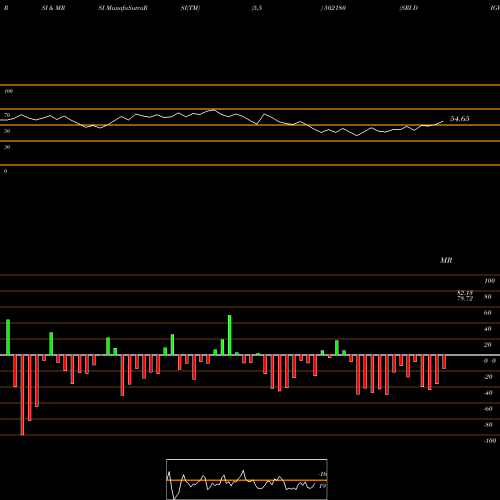Viewport: 500px width, 500px height.
Task: Click the 82.18 value label
Action: pos(465,293)
